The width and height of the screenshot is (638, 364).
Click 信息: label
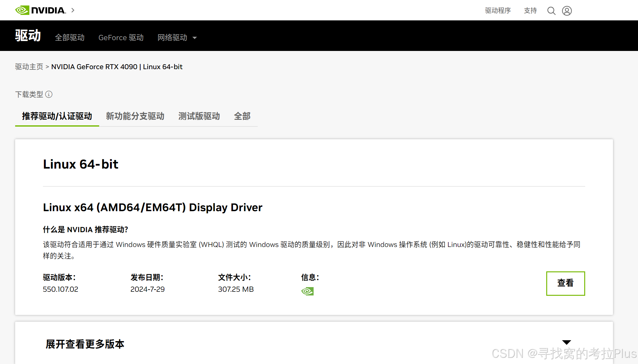(310, 277)
